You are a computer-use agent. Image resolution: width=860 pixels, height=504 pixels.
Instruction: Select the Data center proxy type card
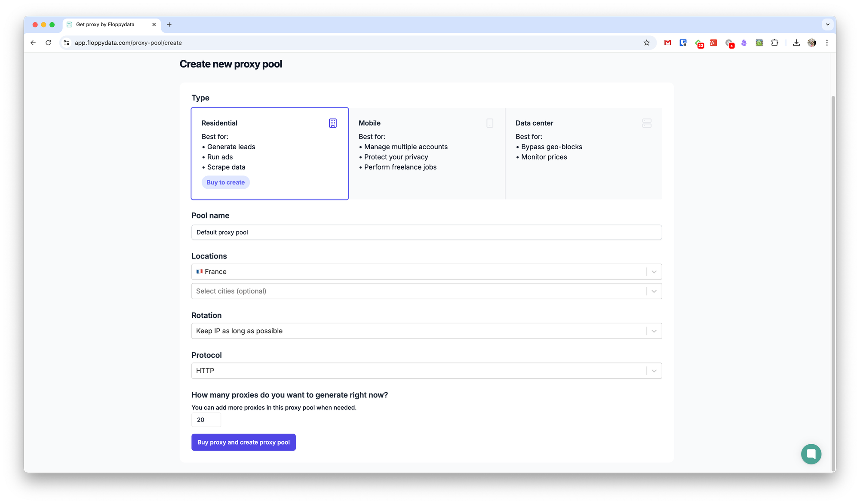tap(584, 154)
